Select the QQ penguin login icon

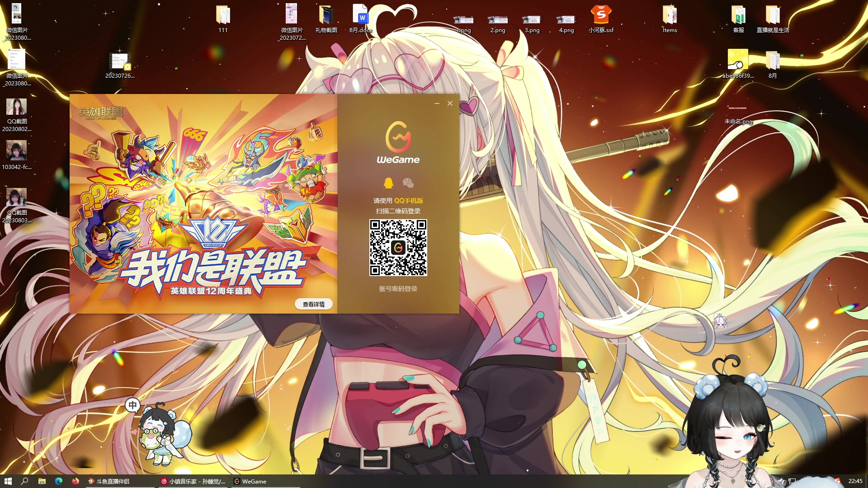point(388,183)
